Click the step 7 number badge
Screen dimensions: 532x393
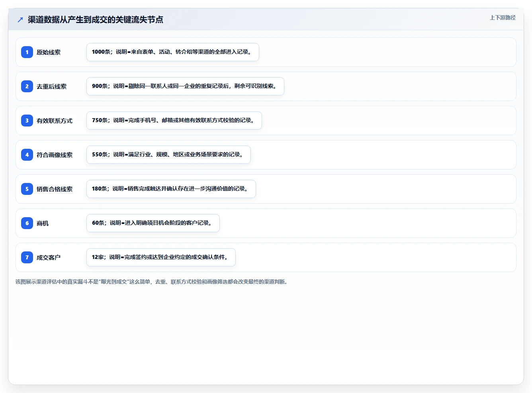[x=27, y=257]
